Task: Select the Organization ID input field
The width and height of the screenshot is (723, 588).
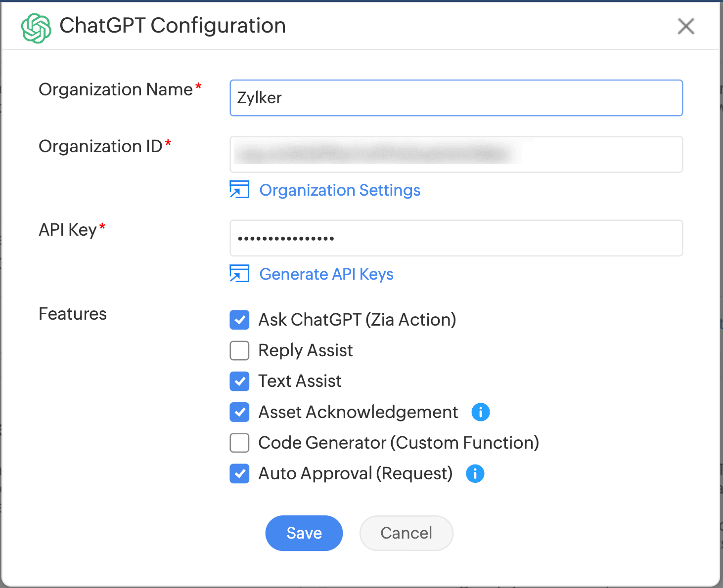Action: [x=456, y=154]
